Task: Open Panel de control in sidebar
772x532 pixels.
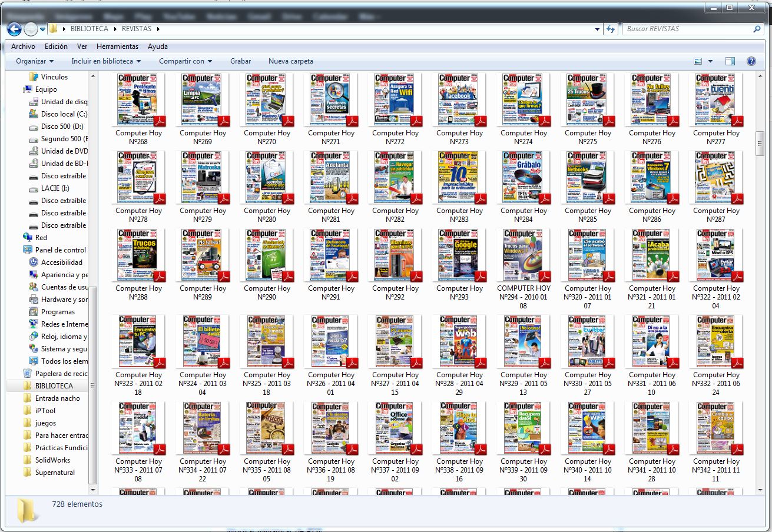Action: coord(54,250)
